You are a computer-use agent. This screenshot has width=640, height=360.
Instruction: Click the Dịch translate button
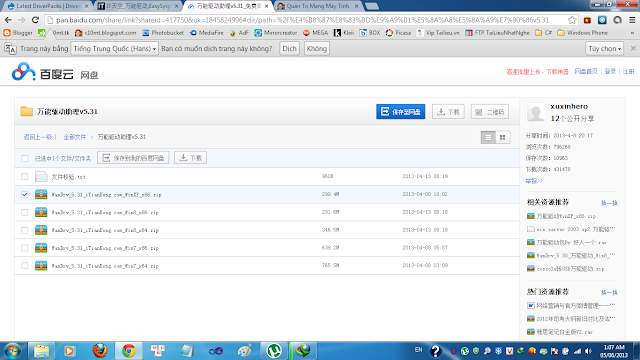click(x=289, y=49)
